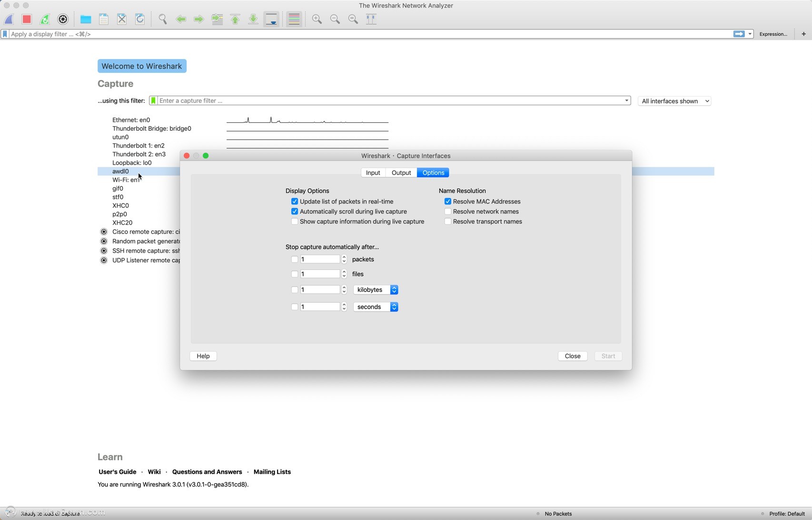Click the save capture file icon
This screenshot has height=520, width=812.
point(104,19)
